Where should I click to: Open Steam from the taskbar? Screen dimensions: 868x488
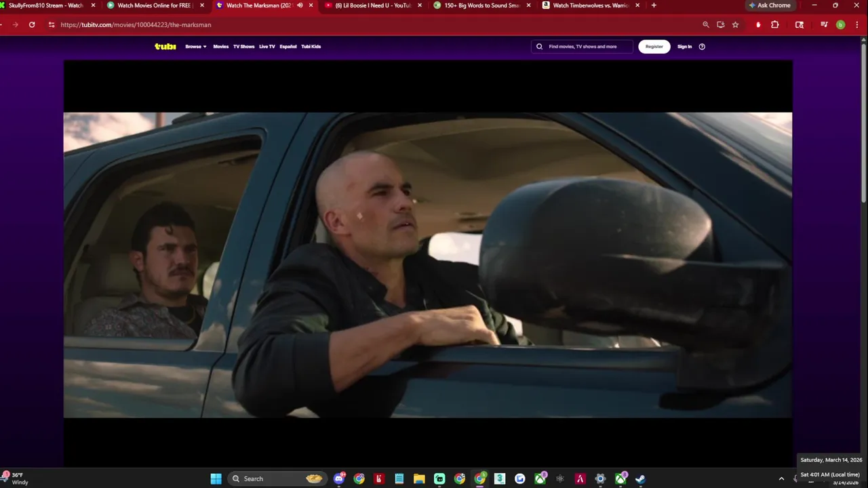640,479
